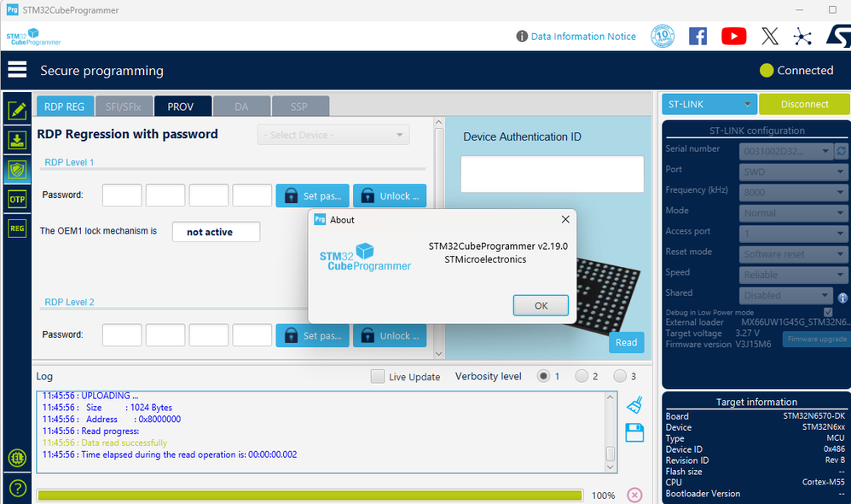Open the Speed Reliable dropdown

point(794,275)
